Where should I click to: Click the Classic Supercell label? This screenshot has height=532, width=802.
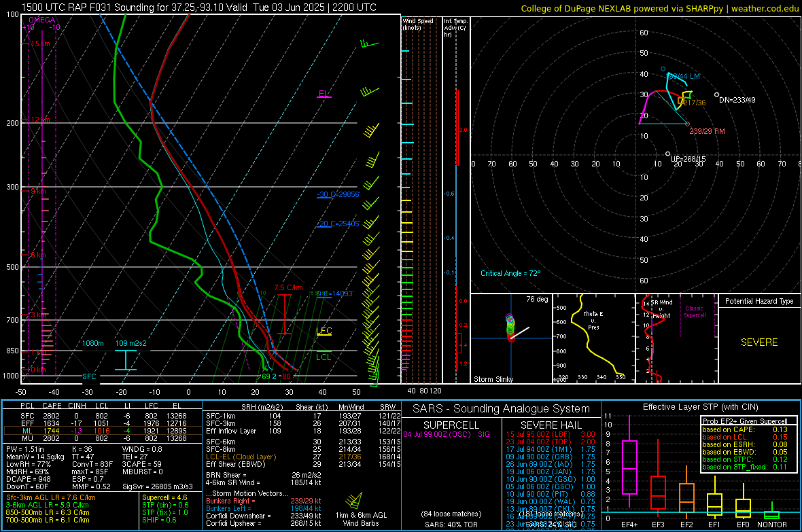(694, 312)
